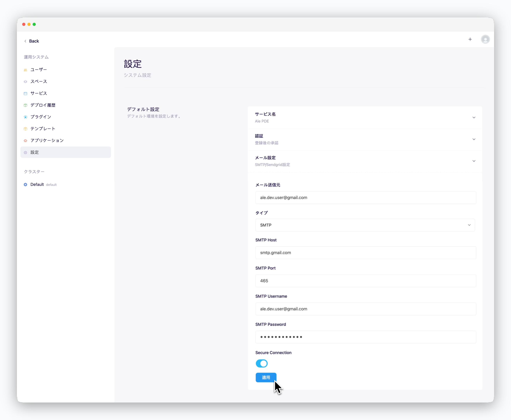This screenshot has height=420, width=511.
Task: Click the デフォルト設定 heading text
Action: click(143, 109)
